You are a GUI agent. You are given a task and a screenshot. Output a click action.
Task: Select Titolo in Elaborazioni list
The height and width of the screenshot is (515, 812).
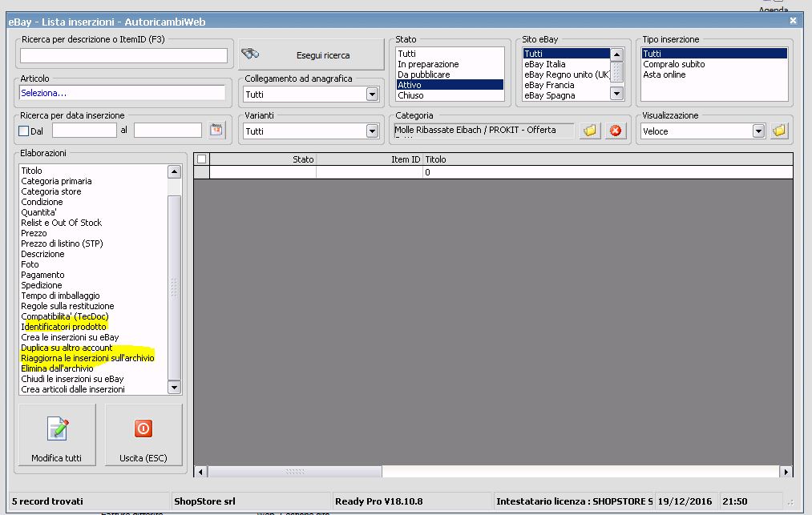93,171
